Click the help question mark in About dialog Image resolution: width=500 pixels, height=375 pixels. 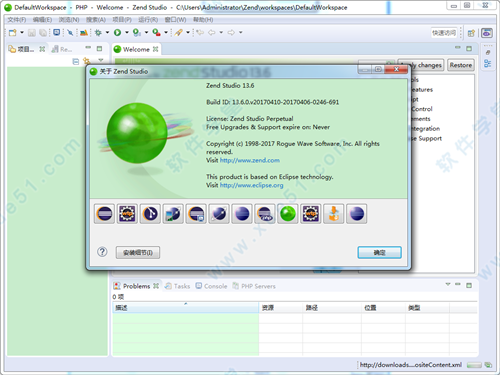[102, 252]
